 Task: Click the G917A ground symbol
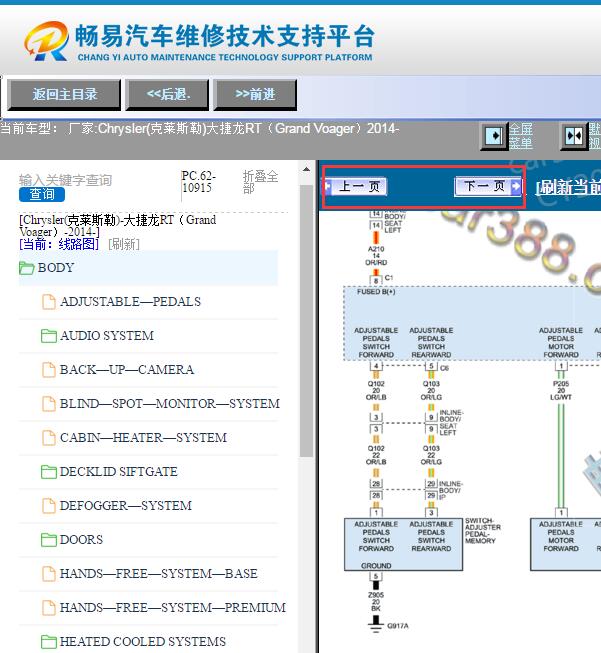(376, 624)
